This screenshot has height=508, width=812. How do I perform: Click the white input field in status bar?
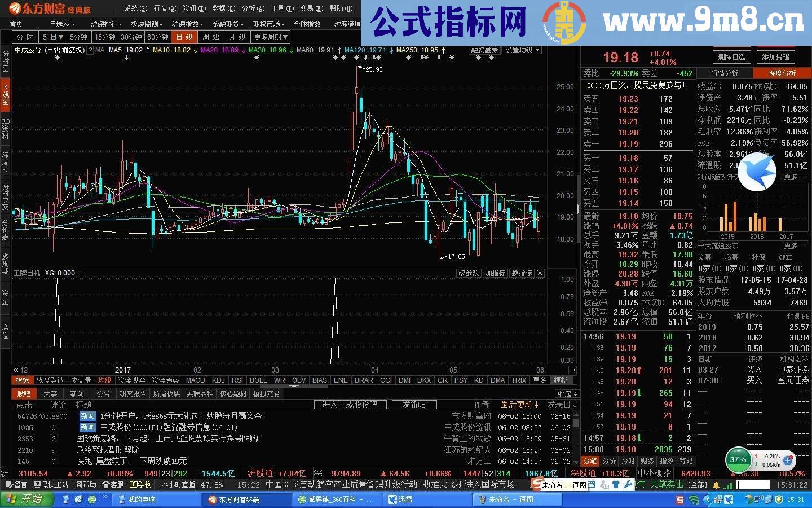tap(753, 485)
